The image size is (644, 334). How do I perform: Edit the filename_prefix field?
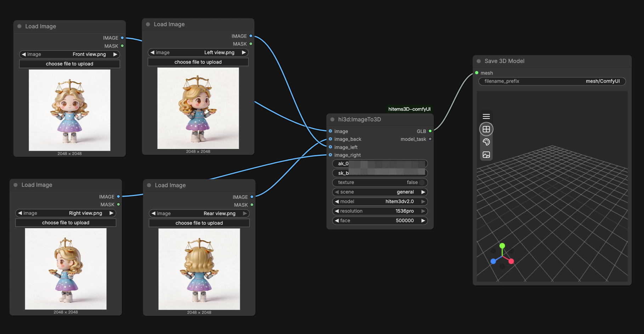tap(552, 81)
